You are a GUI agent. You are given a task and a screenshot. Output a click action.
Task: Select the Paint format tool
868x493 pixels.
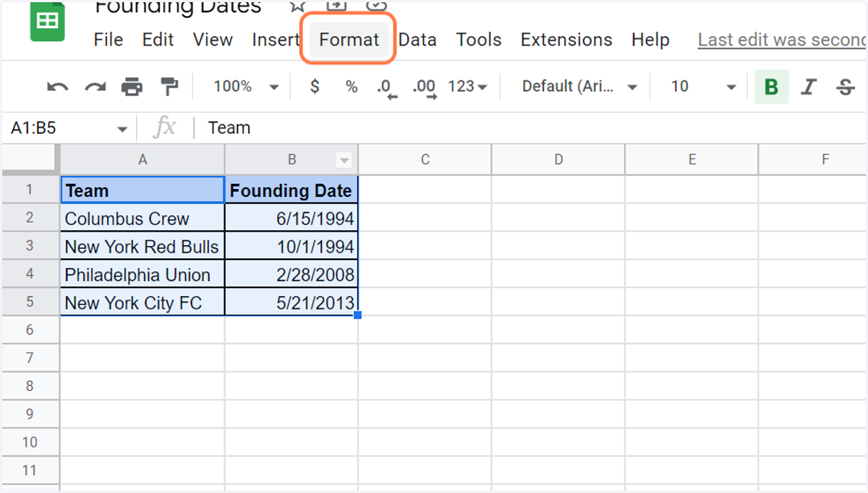point(169,88)
